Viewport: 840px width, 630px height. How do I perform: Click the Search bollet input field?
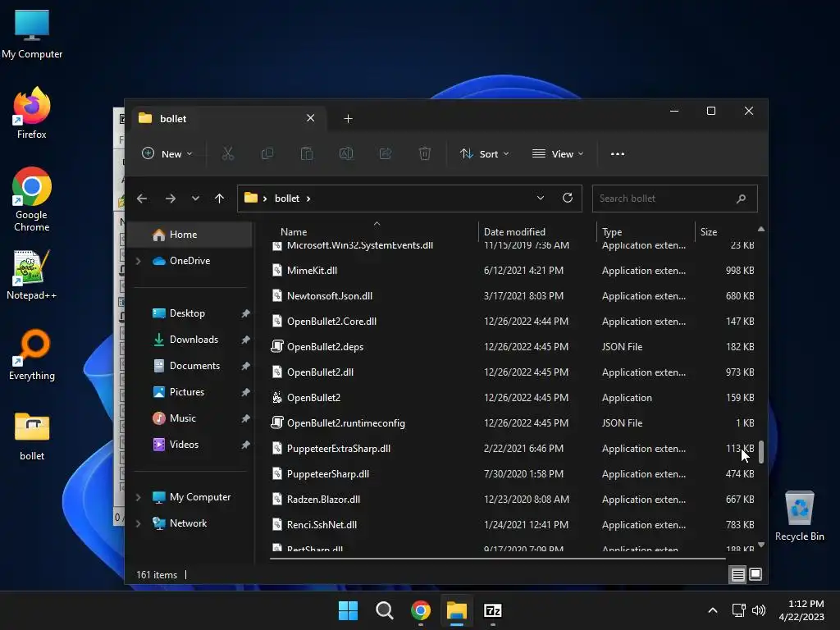click(x=674, y=199)
